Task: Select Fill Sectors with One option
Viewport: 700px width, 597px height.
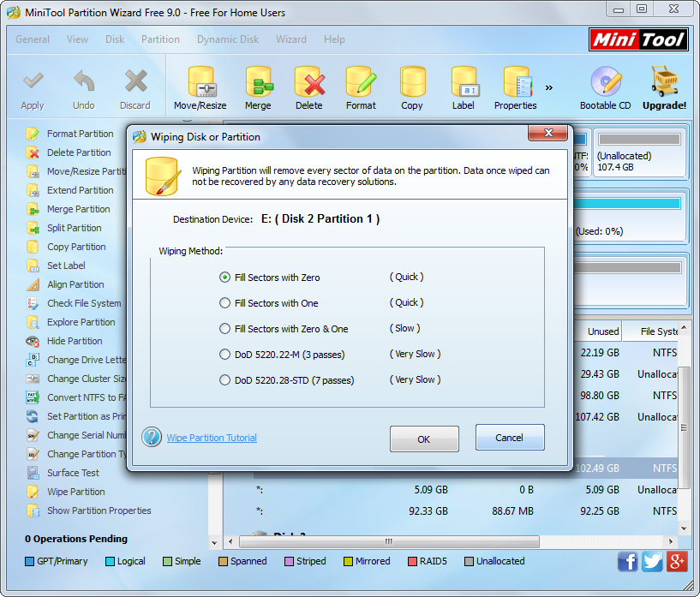Action: 225,303
